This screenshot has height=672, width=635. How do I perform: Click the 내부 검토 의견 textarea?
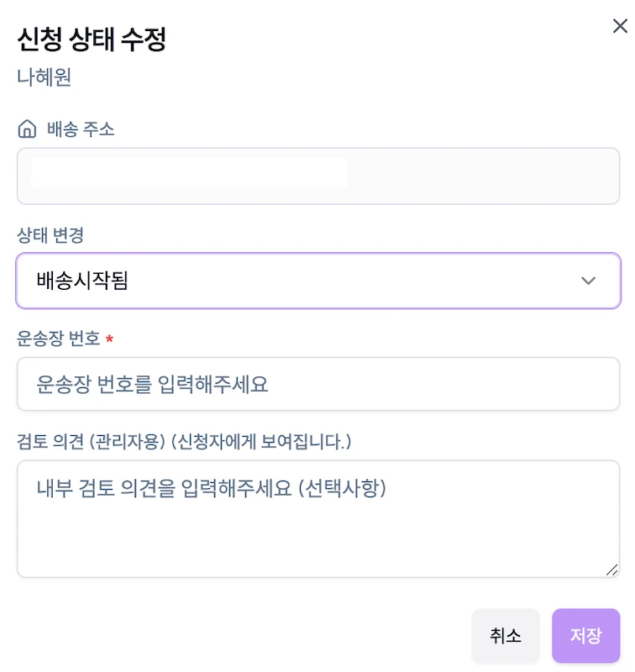point(318,519)
